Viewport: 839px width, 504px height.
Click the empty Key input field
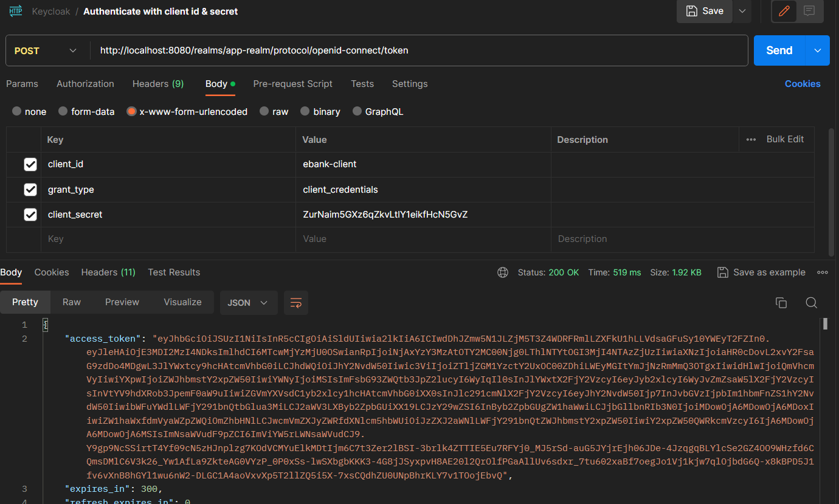[x=169, y=239]
